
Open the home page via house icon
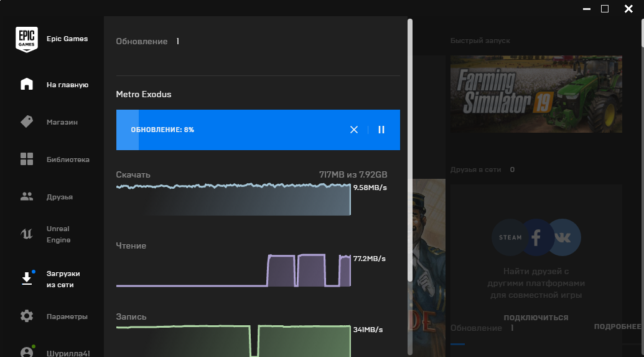pos(27,84)
